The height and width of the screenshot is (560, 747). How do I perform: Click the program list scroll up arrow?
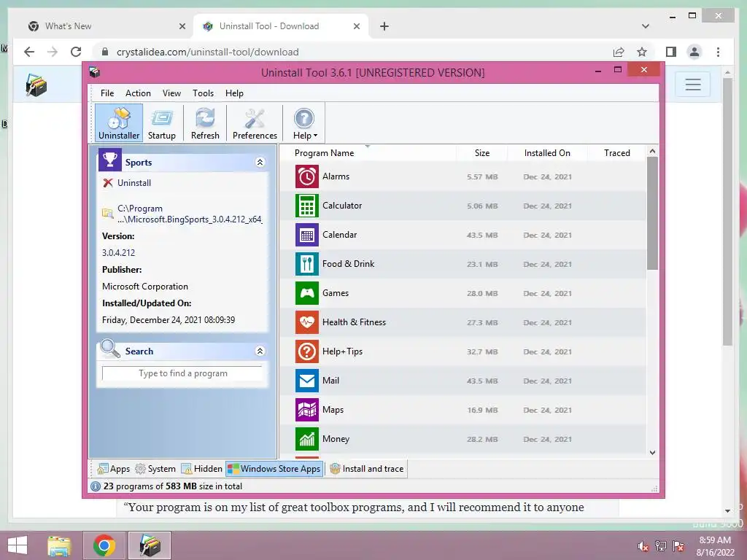[x=652, y=151]
